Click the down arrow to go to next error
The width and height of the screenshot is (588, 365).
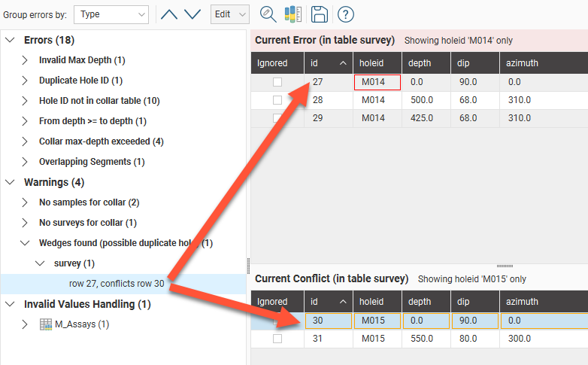(192, 14)
